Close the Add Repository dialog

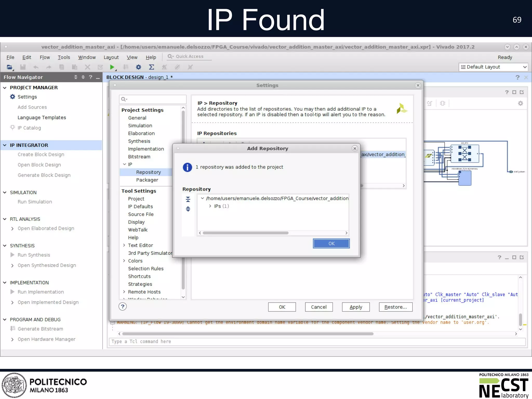(355, 148)
